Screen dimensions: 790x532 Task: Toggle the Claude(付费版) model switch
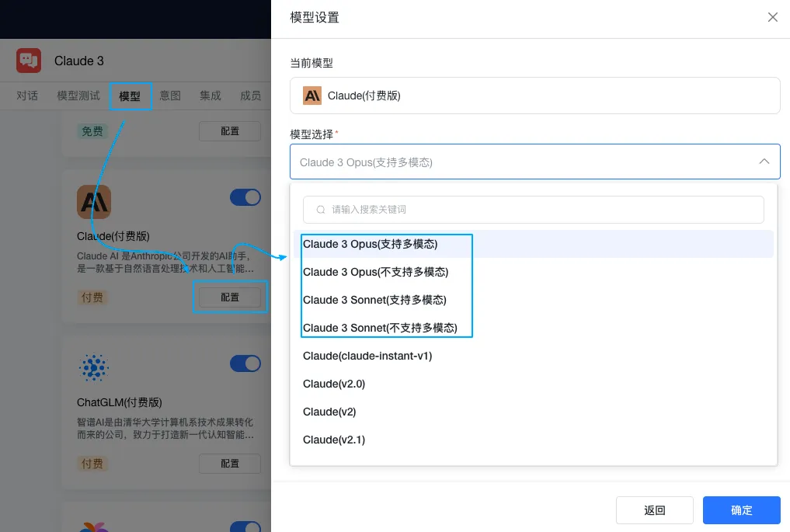pos(245,197)
